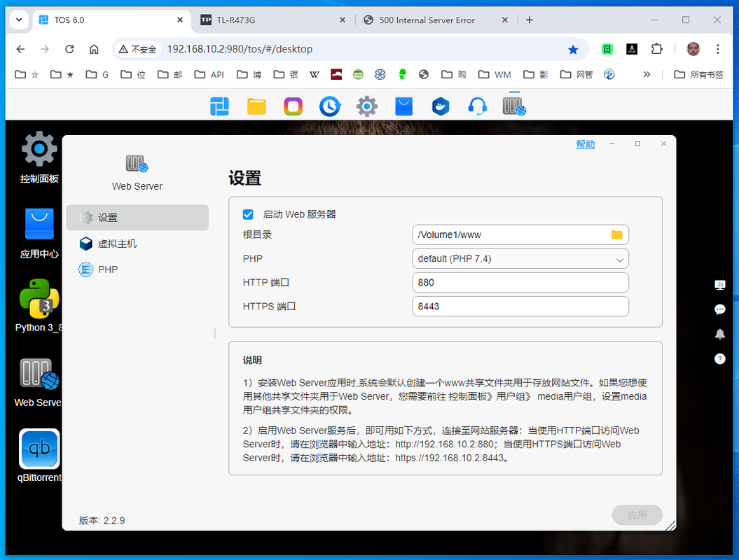
Task: Click the 版本: 2.2.9 version text
Action: [102, 520]
